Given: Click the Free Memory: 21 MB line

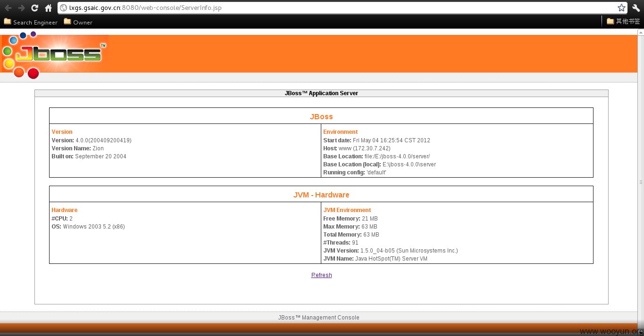Looking at the screenshot, I should point(351,219).
